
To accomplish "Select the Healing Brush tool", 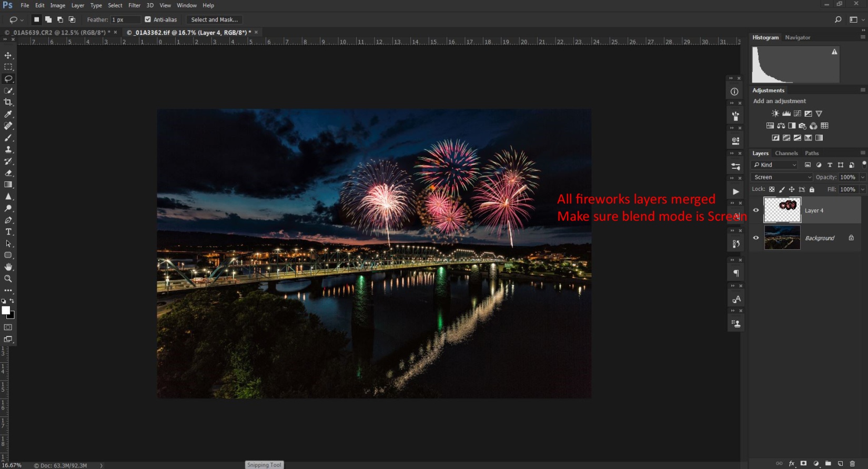I will tap(8, 126).
